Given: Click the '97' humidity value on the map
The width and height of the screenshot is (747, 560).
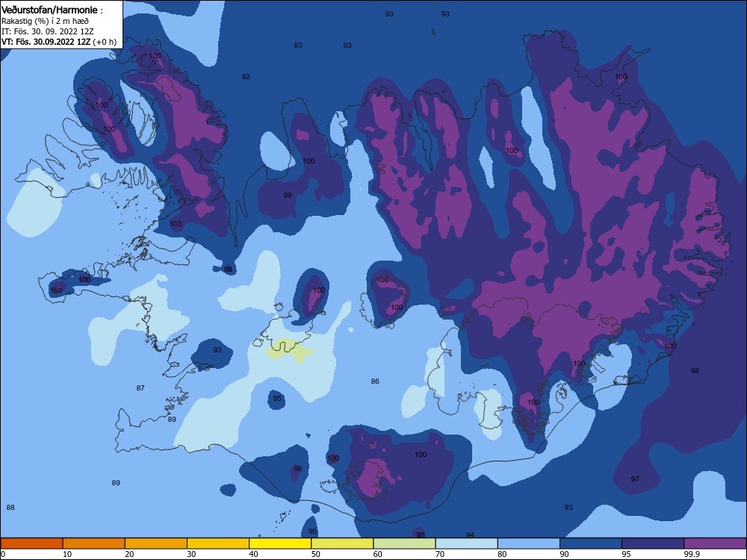Looking at the screenshot, I should [x=635, y=479].
